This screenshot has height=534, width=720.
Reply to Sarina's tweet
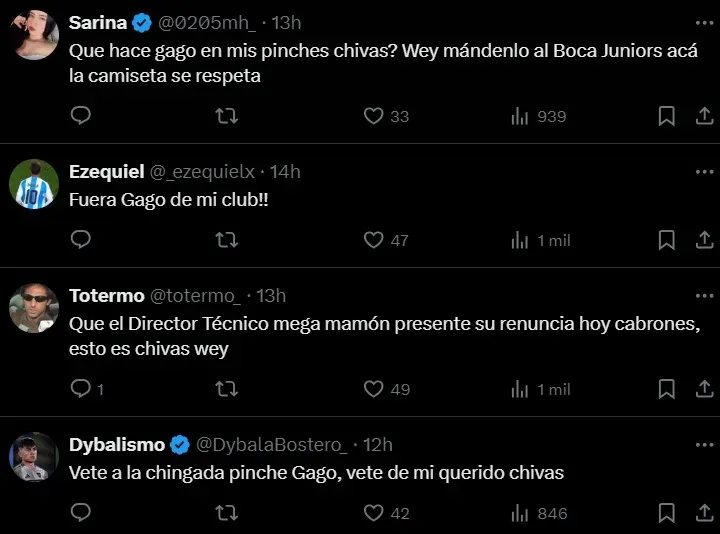click(81, 116)
